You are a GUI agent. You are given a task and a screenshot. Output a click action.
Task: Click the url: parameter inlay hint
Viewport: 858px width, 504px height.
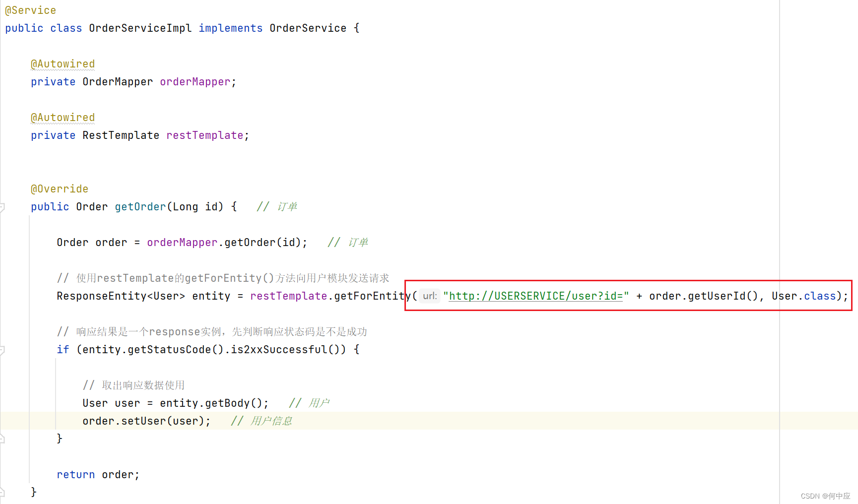click(x=430, y=296)
